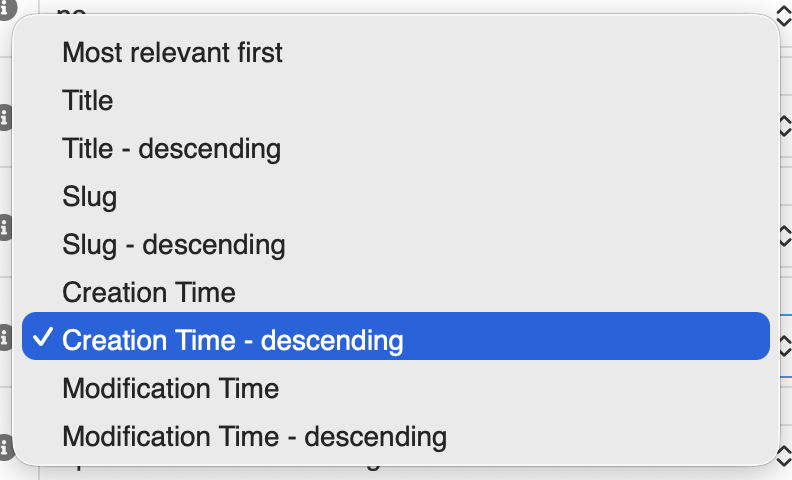The height and width of the screenshot is (480, 792).
Task: Click the topmost info icon above the menu
Action: tap(5, 8)
